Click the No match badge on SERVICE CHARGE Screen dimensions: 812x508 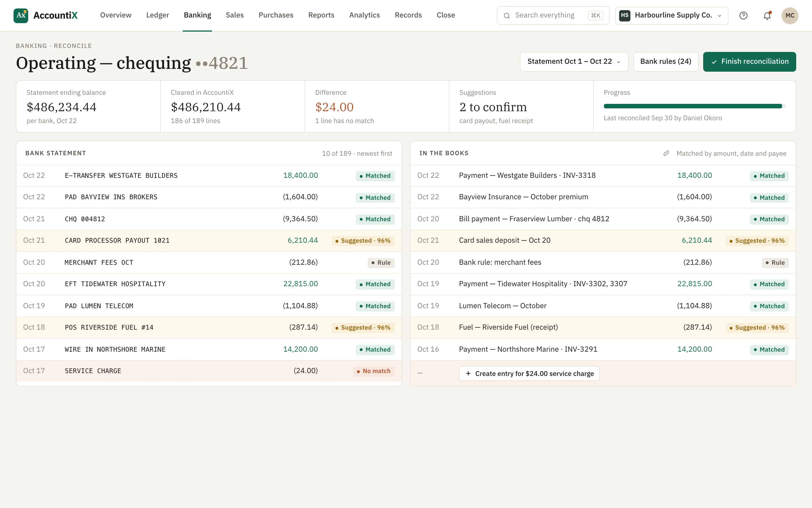coord(374,371)
